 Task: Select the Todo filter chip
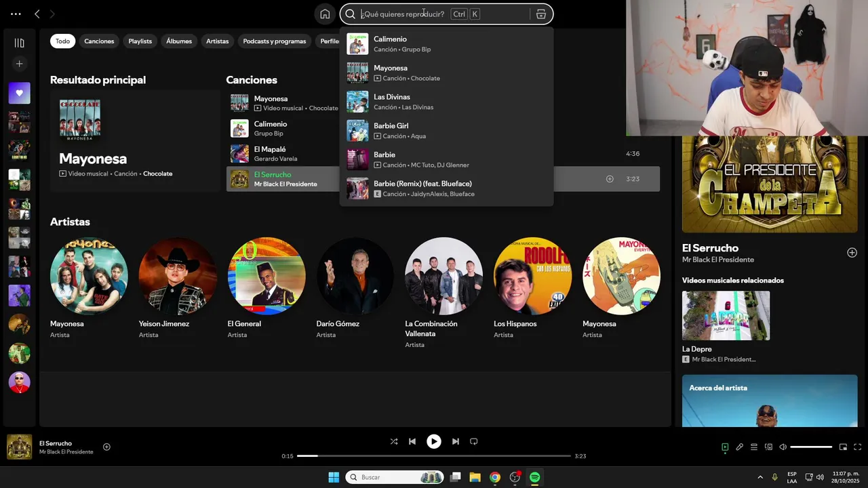[x=62, y=41]
